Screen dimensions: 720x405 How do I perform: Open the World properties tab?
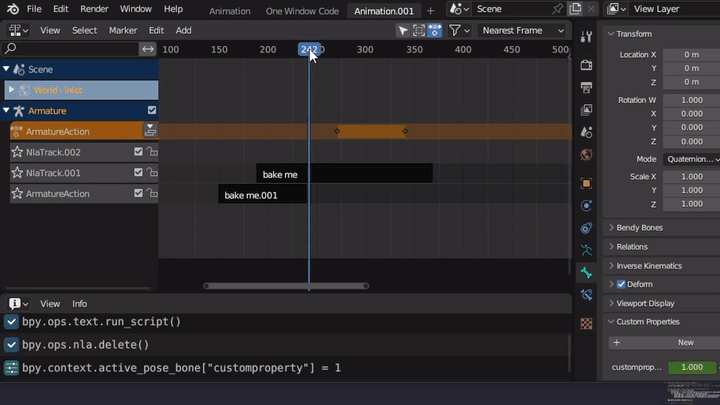(x=586, y=155)
